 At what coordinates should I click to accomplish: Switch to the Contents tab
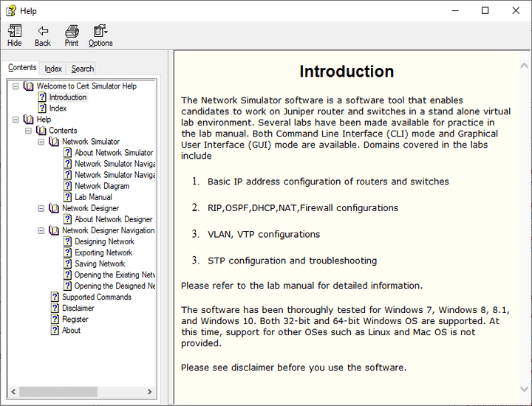[22, 67]
